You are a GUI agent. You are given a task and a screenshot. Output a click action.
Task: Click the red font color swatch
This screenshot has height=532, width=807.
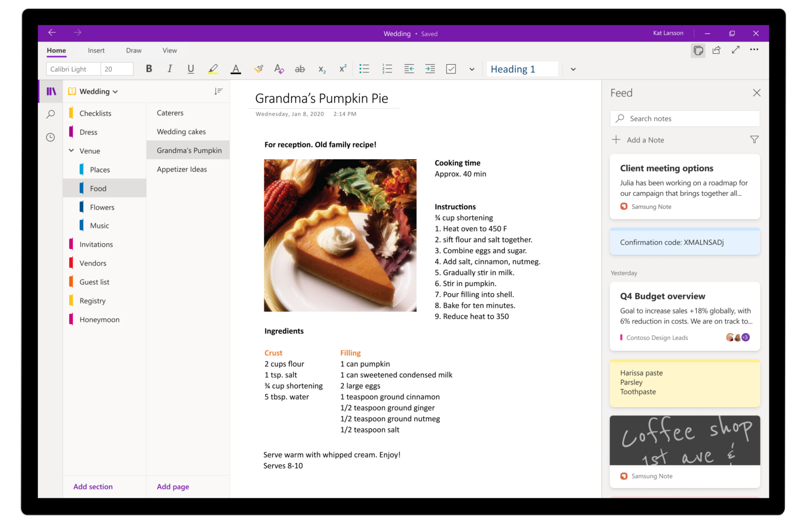click(235, 69)
